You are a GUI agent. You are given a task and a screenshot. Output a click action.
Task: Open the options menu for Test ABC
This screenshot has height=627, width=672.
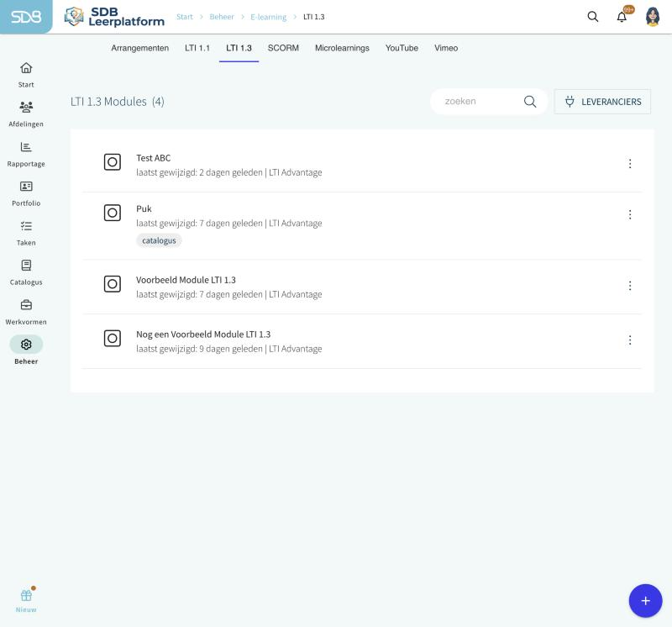(x=630, y=163)
